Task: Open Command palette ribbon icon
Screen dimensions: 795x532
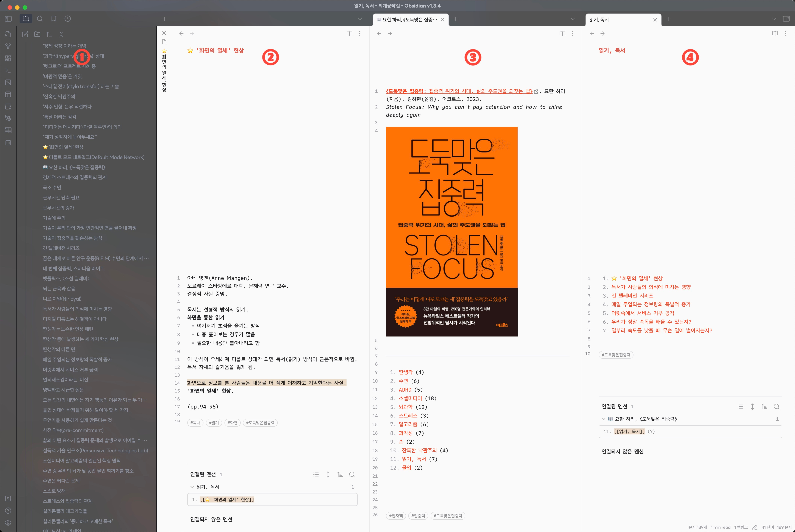Action: pos(8,70)
